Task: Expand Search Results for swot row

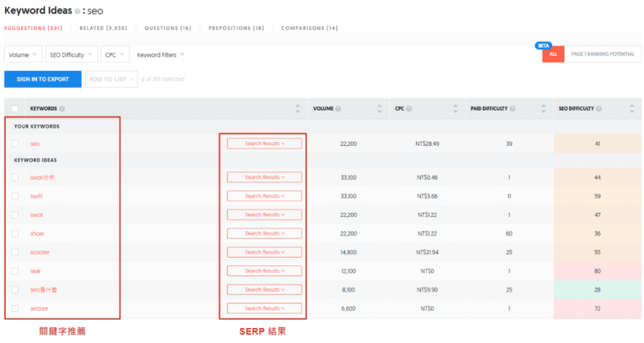Action: point(264,215)
